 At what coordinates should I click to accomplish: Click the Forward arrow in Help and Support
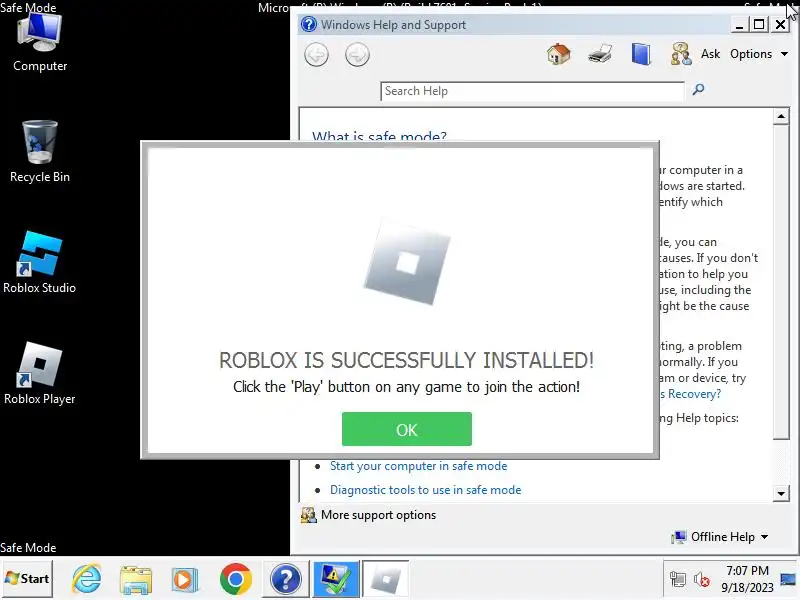tap(357, 55)
